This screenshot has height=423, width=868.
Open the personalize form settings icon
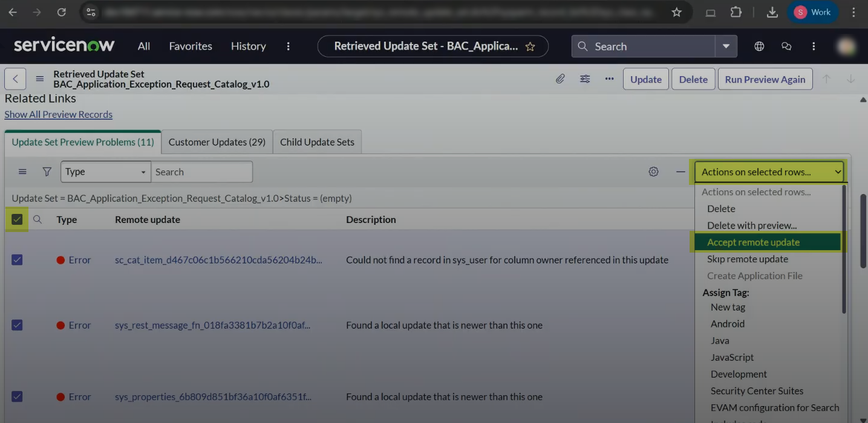point(585,79)
